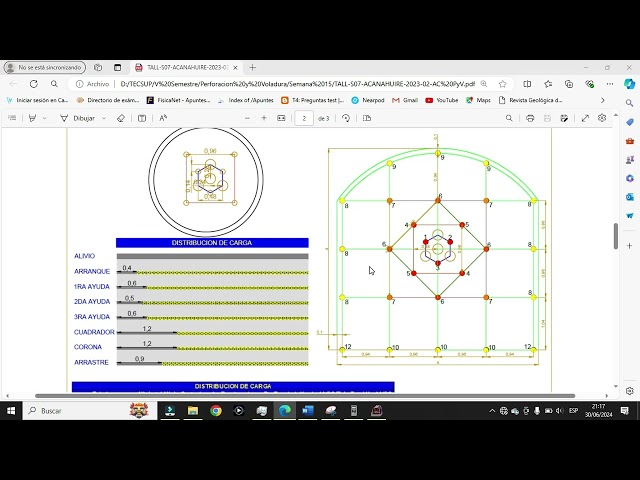Select the PDF highlight tool
The image size is (640, 480).
coord(32,118)
